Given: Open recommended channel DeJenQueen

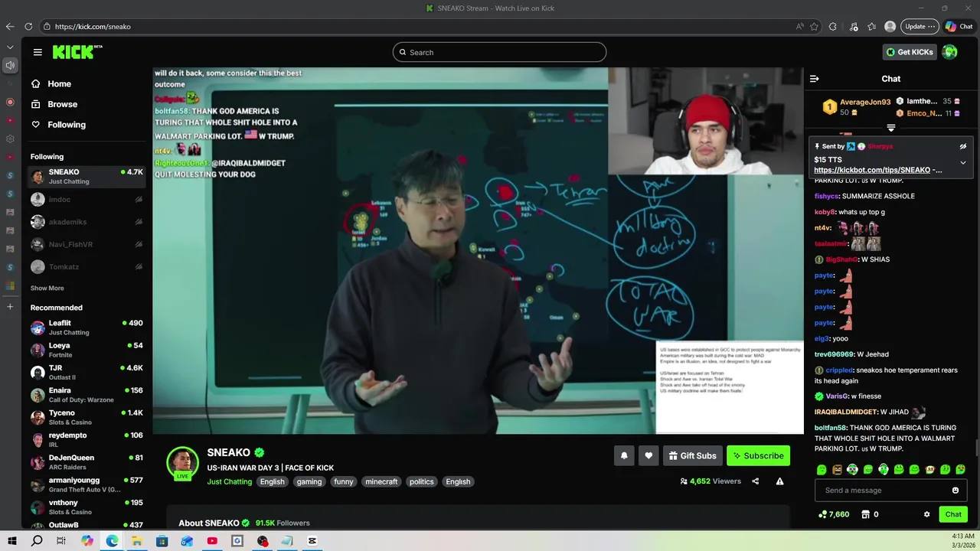Looking at the screenshot, I should point(87,462).
